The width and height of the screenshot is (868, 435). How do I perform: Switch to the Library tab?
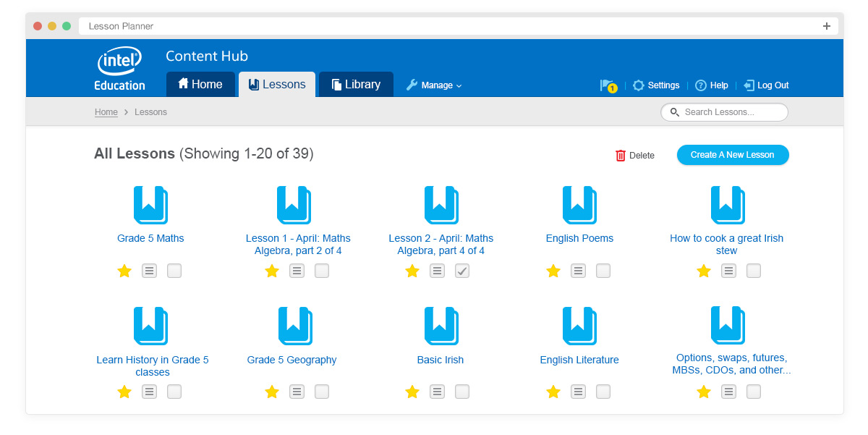click(x=355, y=84)
